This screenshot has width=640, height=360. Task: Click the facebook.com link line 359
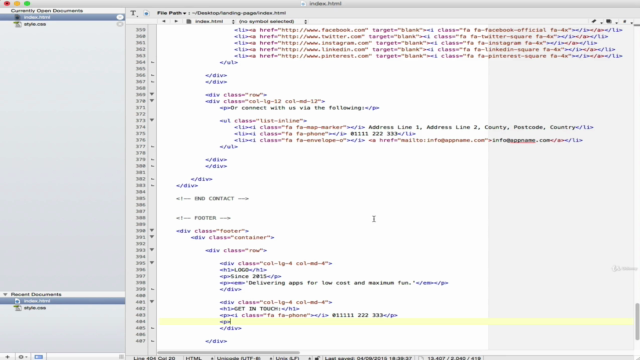click(428, 30)
